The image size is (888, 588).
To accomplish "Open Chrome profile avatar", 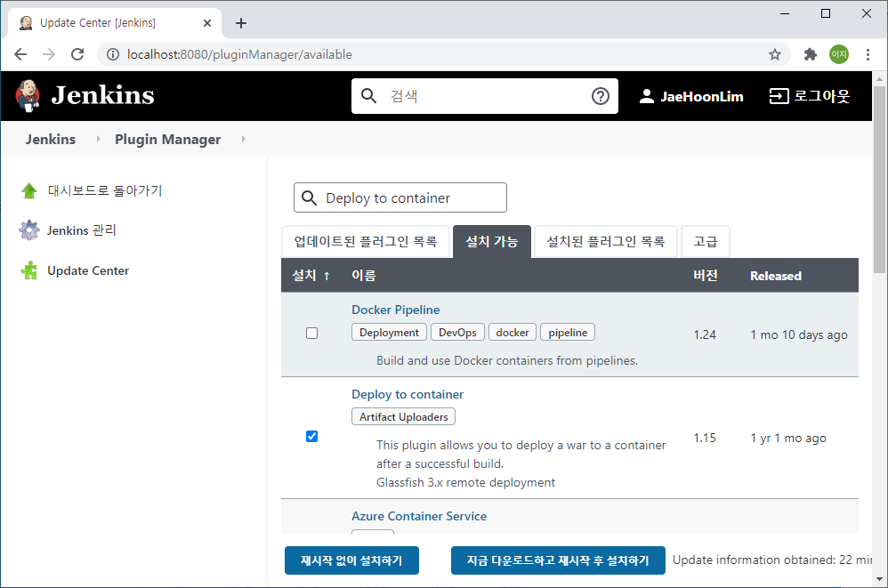I will [839, 54].
